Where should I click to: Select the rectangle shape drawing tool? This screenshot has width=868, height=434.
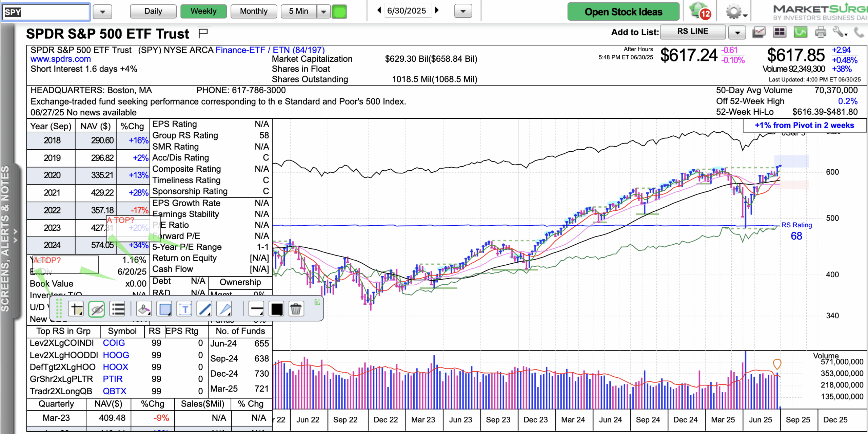click(x=165, y=309)
